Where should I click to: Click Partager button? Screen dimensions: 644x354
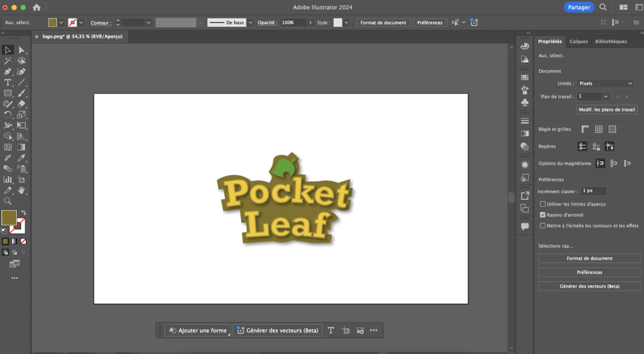click(x=579, y=7)
